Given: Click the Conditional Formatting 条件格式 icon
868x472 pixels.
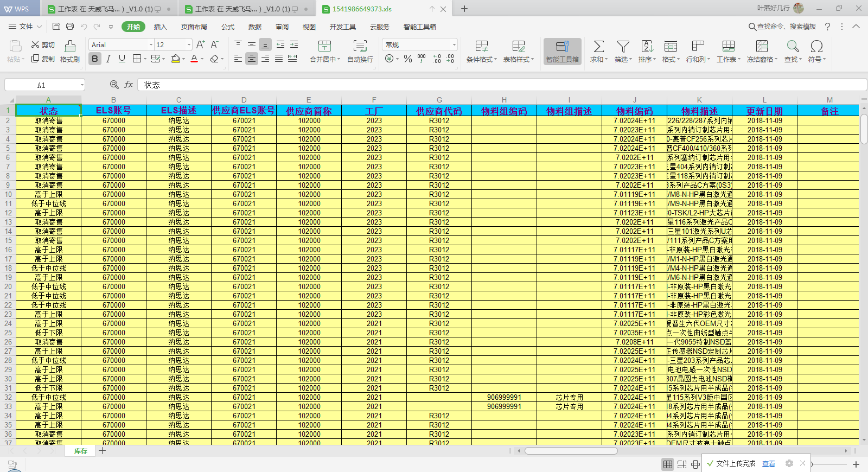Looking at the screenshot, I should click(481, 46).
